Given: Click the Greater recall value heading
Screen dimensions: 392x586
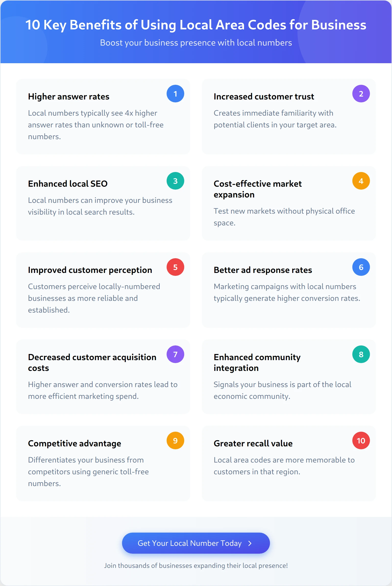Looking at the screenshot, I should 253,443.
